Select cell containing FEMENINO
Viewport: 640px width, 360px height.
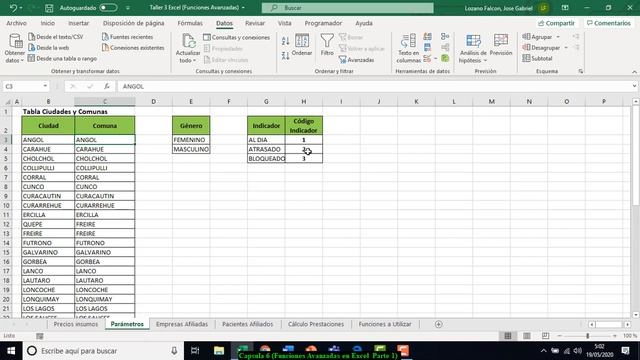pyautogui.click(x=191, y=140)
